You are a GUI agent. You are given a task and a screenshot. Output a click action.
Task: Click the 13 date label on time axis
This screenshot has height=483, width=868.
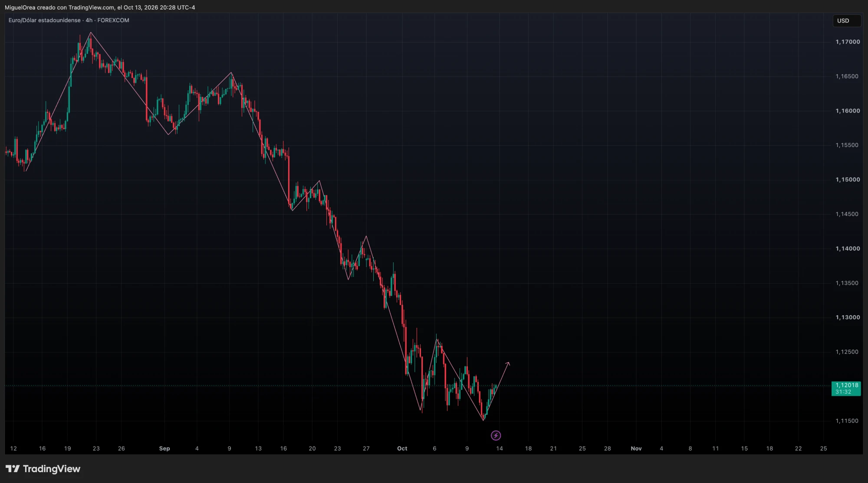pyautogui.click(x=258, y=448)
